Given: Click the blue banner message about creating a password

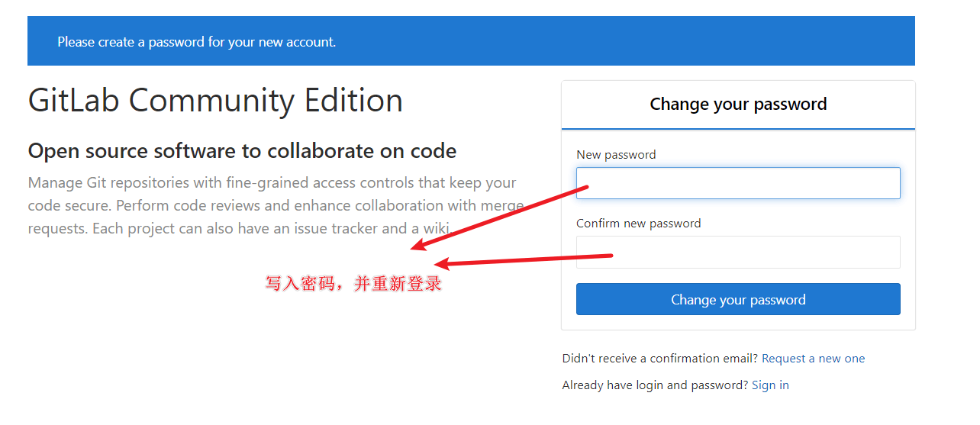Looking at the screenshot, I should 196,42.
